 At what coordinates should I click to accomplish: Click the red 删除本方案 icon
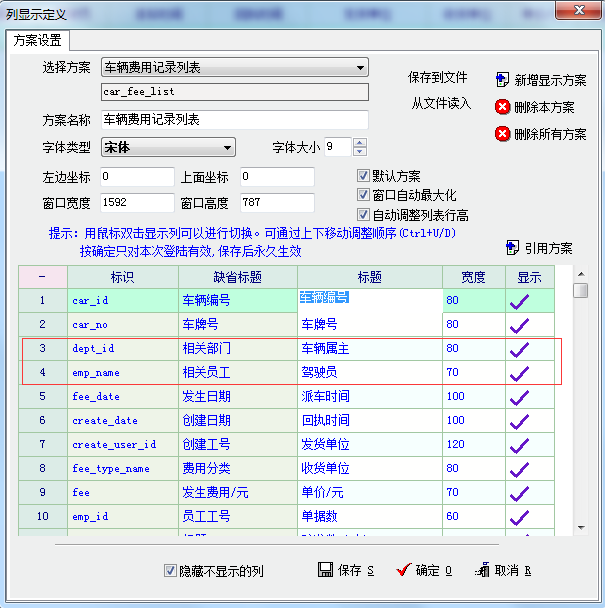tap(502, 107)
